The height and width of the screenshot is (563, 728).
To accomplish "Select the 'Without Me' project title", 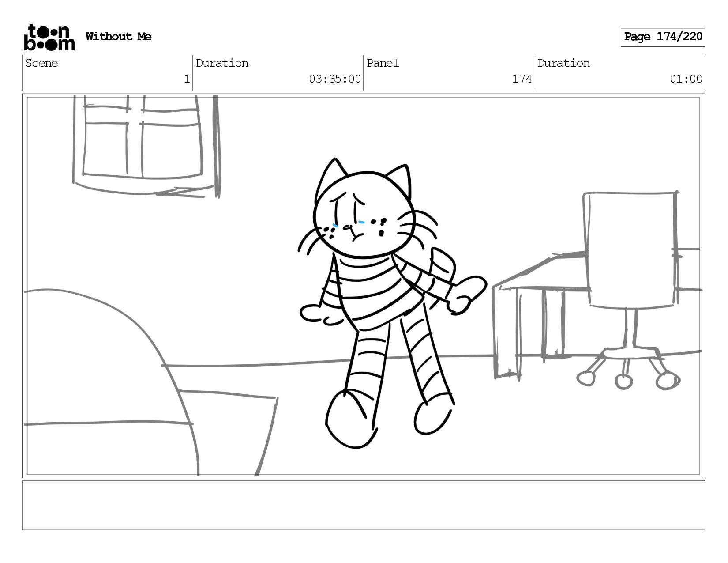I will click(118, 37).
